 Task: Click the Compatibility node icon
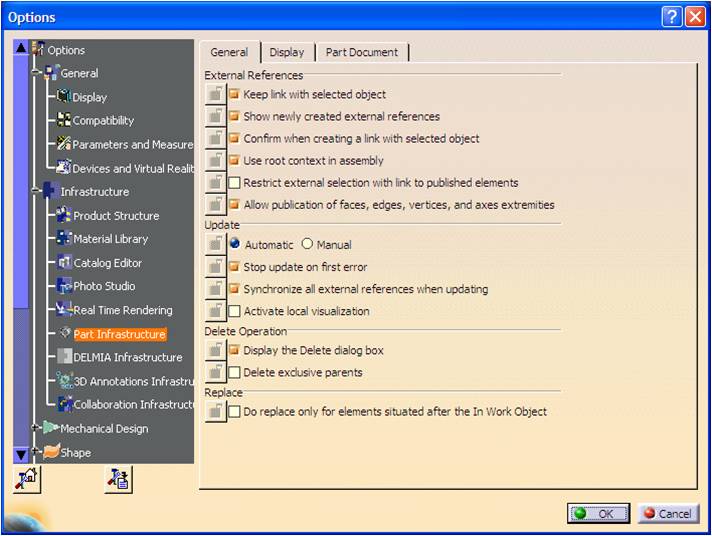(x=64, y=120)
